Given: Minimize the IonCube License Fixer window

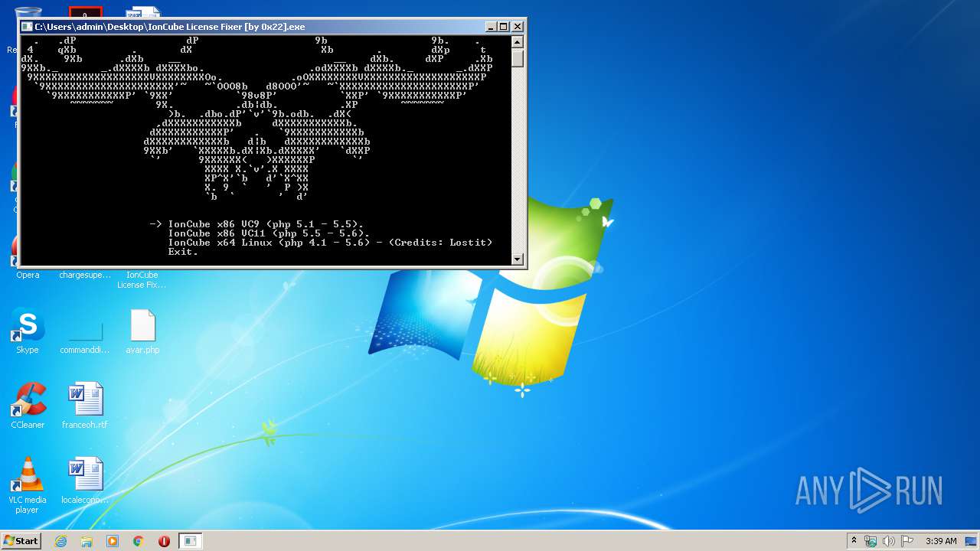Looking at the screenshot, I should coord(491,26).
